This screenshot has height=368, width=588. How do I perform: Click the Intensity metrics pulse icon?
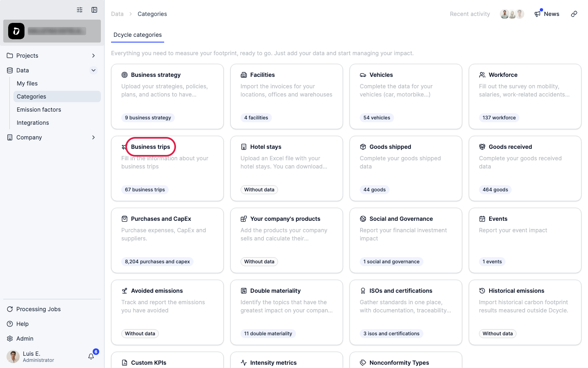[244, 363]
